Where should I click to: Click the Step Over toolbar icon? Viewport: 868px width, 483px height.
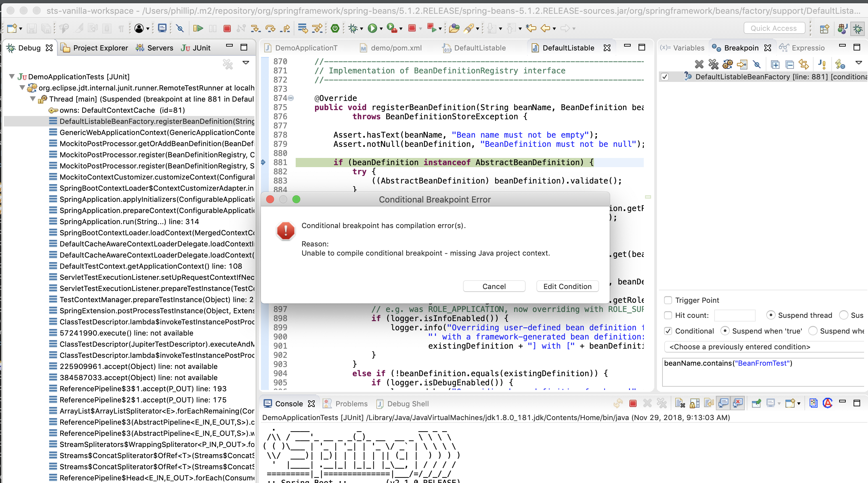(270, 28)
